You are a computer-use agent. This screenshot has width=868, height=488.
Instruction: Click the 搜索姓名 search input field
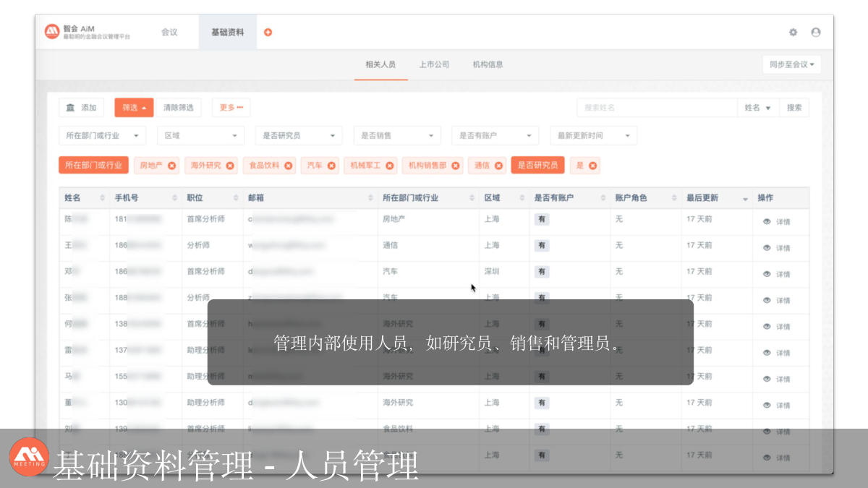pyautogui.click(x=656, y=108)
